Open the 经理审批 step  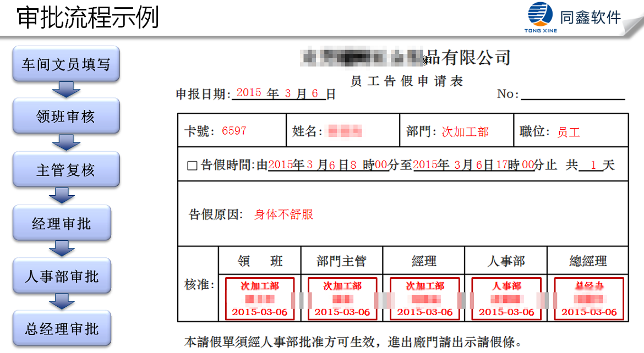point(62,223)
